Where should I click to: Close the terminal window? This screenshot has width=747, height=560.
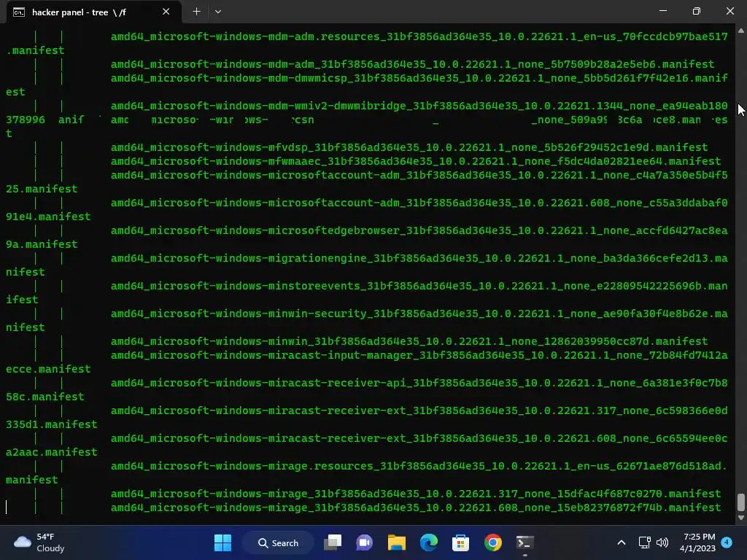click(729, 11)
